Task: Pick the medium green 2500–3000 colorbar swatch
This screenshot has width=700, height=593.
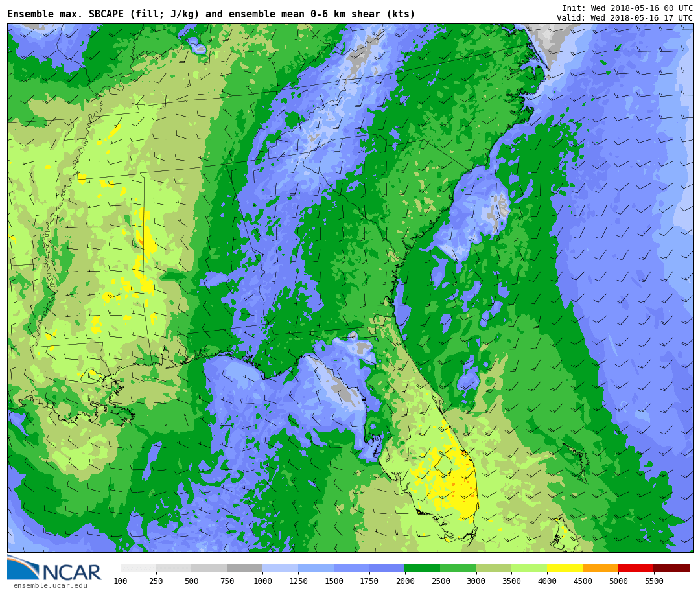Action: point(458,568)
